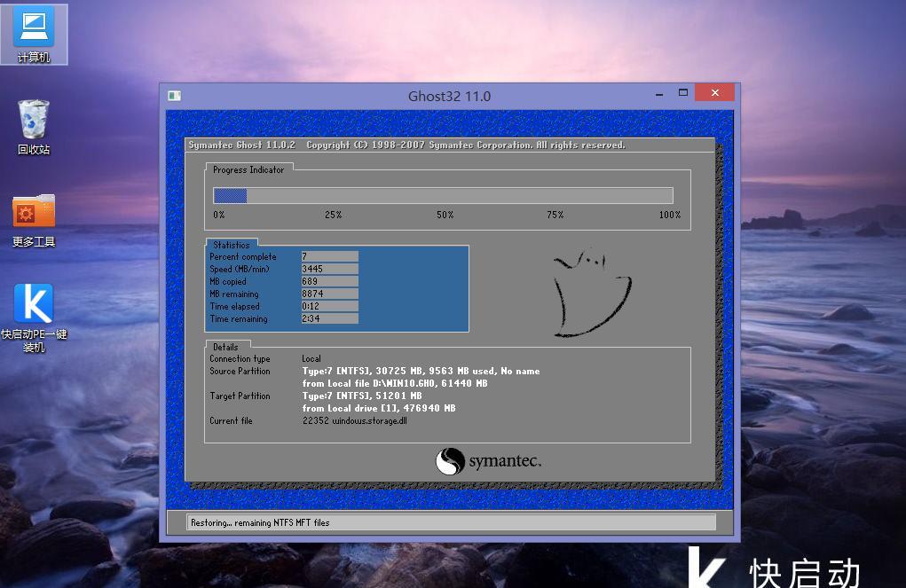
Task: Click the Speed value 3445
Action: pos(329,269)
